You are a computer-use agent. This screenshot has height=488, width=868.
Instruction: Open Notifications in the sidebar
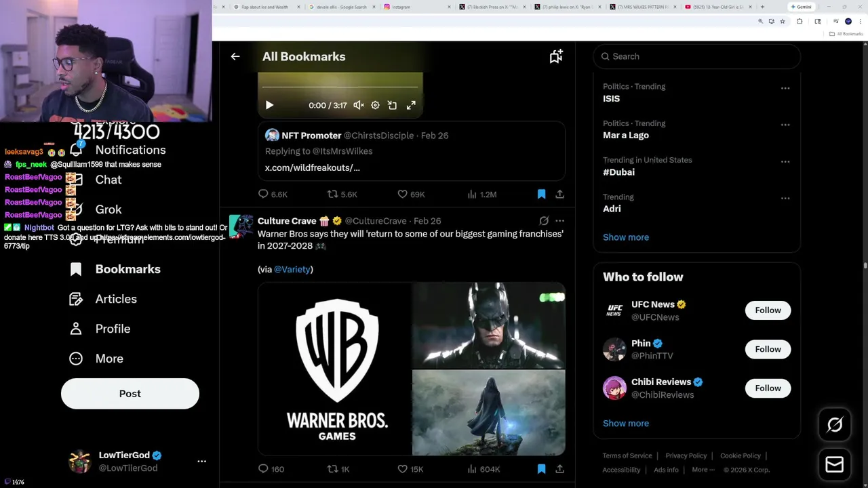click(x=118, y=150)
